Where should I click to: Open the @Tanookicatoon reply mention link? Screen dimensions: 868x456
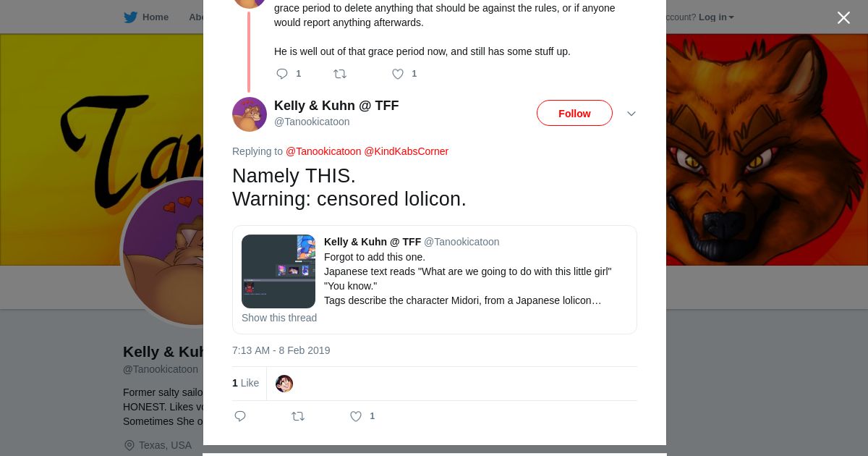click(x=323, y=151)
